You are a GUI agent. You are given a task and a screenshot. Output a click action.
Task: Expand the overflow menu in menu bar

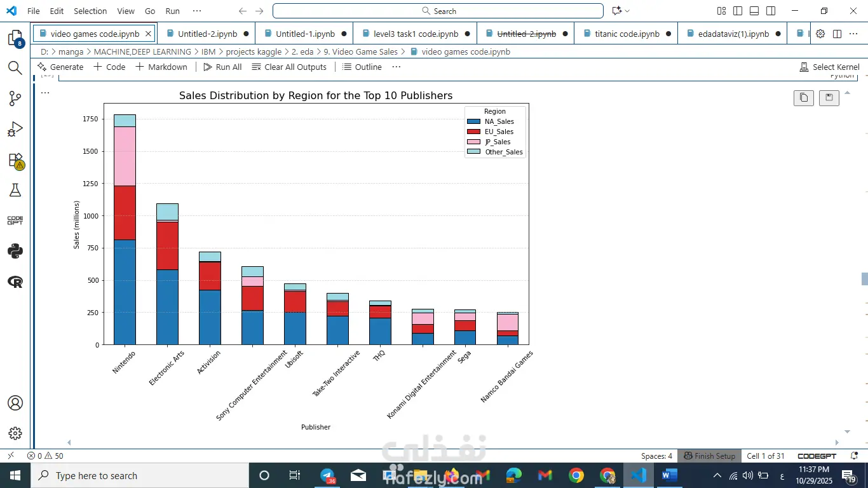(197, 11)
